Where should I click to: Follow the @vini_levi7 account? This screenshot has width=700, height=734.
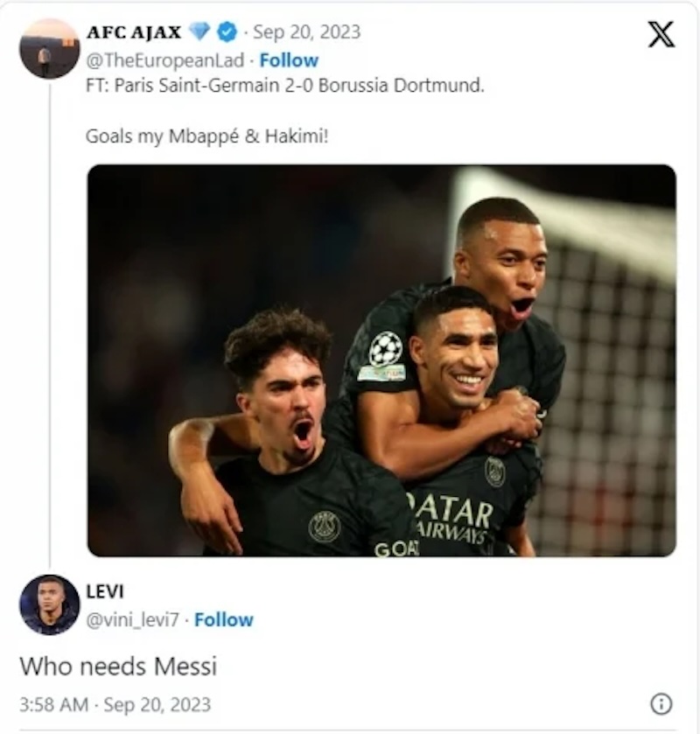point(226,619)
